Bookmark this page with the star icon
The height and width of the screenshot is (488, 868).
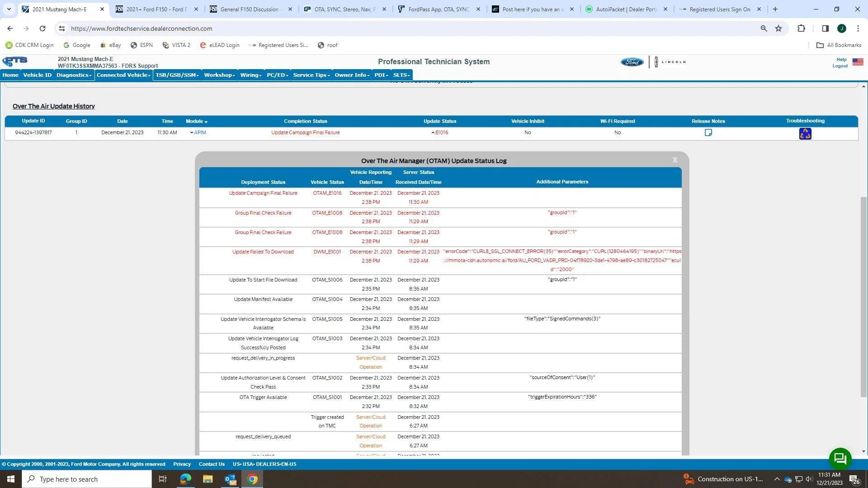778,28
